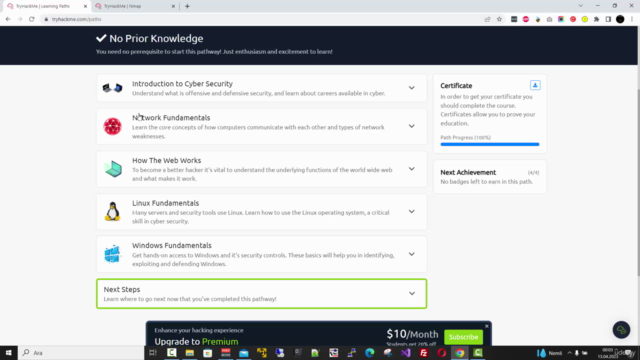Click the Network Fundamentals title

pyautogui.click(x=171, y=118)
